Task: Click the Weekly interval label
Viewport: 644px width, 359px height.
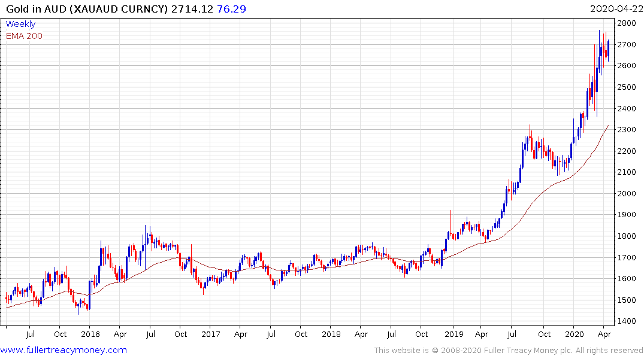Action: pyautogui.click(x=20, y=24)
